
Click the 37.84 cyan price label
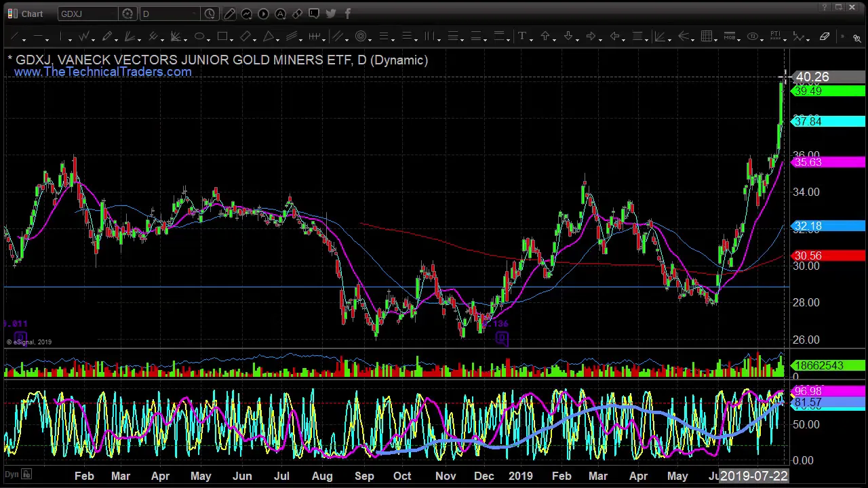(x=828, y=121)
